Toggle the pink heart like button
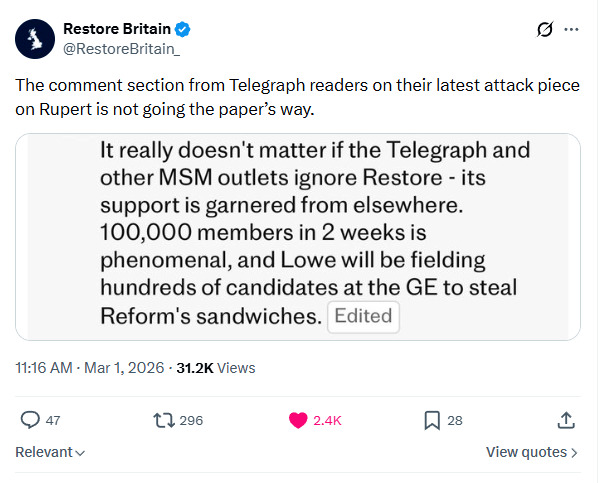The height and width of the screenshot is (483, 602). pos(298,420)
